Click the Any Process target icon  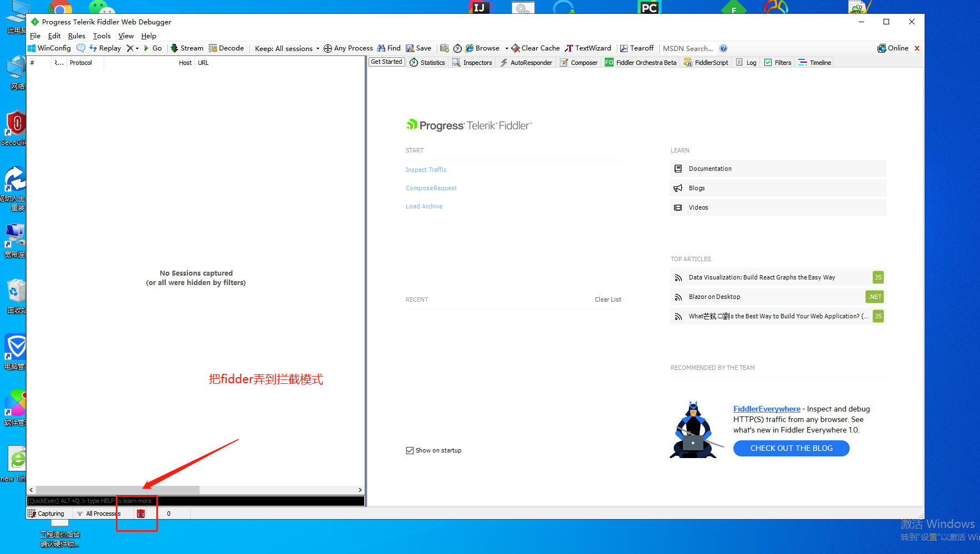point(348,48)
